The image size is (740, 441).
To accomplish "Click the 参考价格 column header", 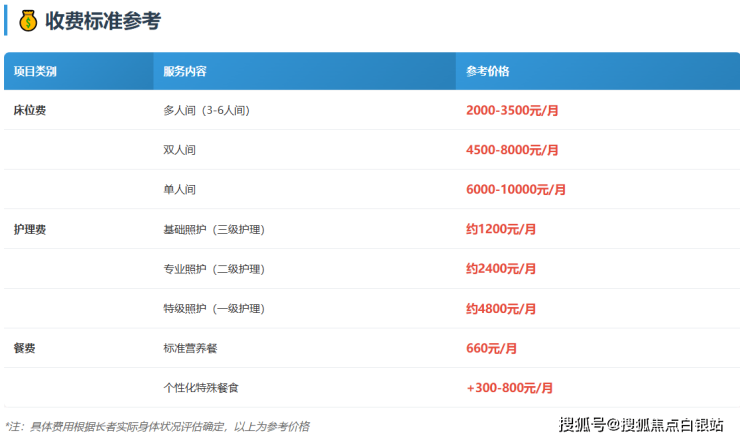I will [x=488, y=71].
